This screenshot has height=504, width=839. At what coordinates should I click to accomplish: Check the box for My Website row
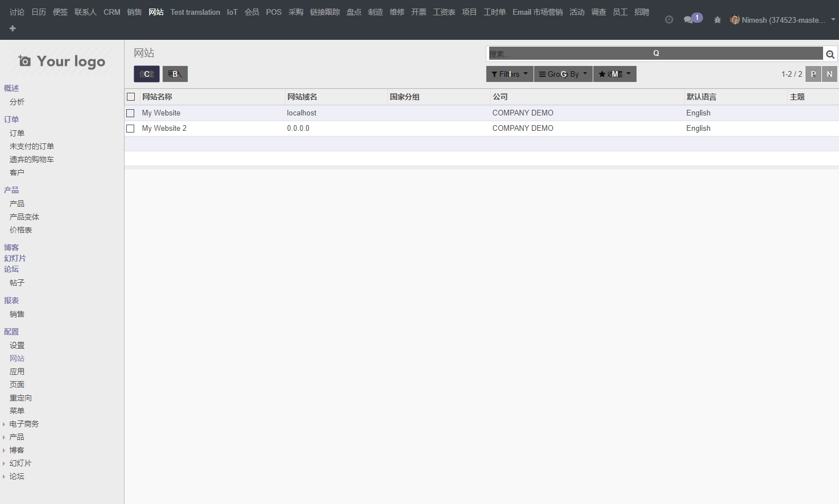coord(130,113)
